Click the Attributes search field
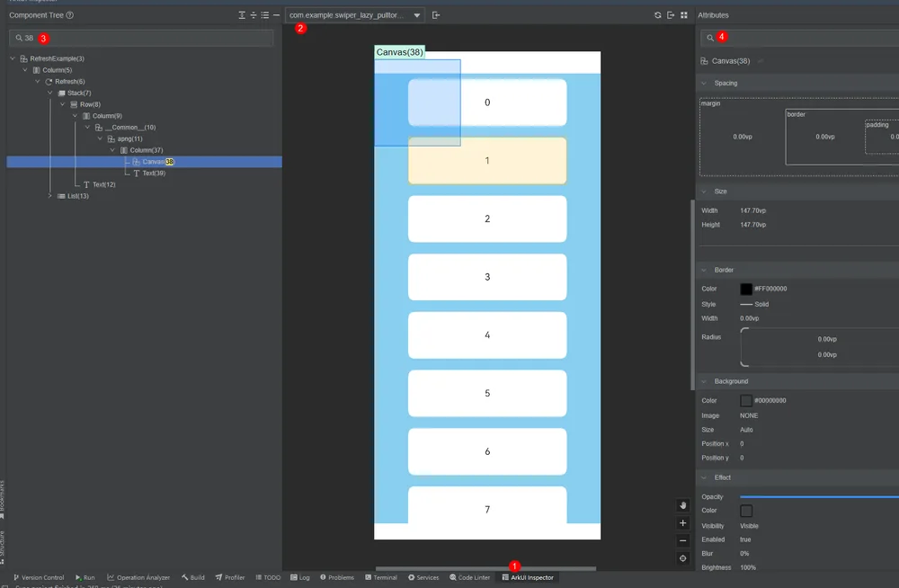This screenshot has height=588, width=899. 799,37
